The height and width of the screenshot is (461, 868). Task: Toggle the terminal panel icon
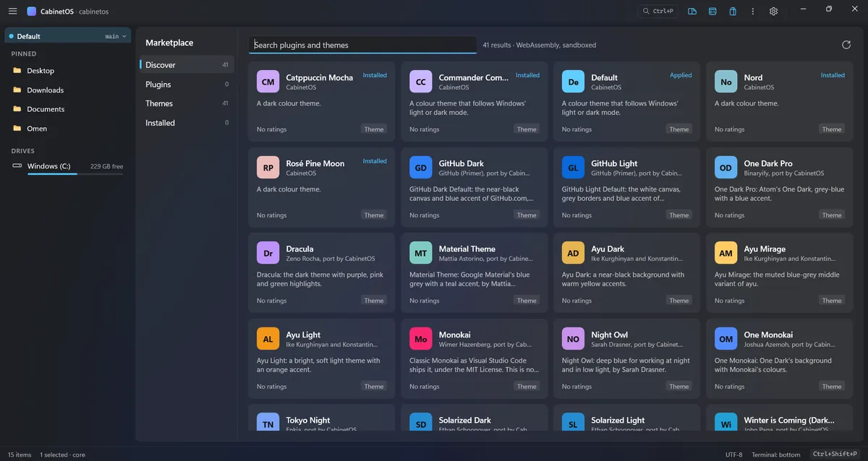[712, 11]
